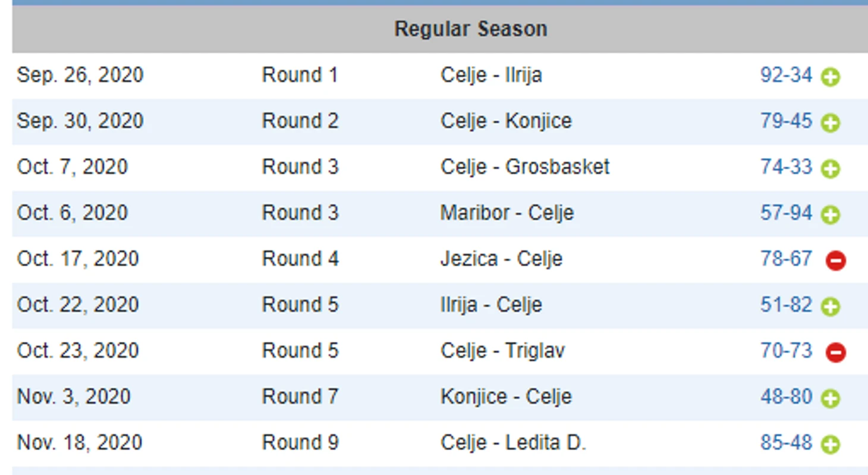Open the 74-33 score link
This screenshot has height=475, width=868.
pyautogui.click(x=785, y=166)
